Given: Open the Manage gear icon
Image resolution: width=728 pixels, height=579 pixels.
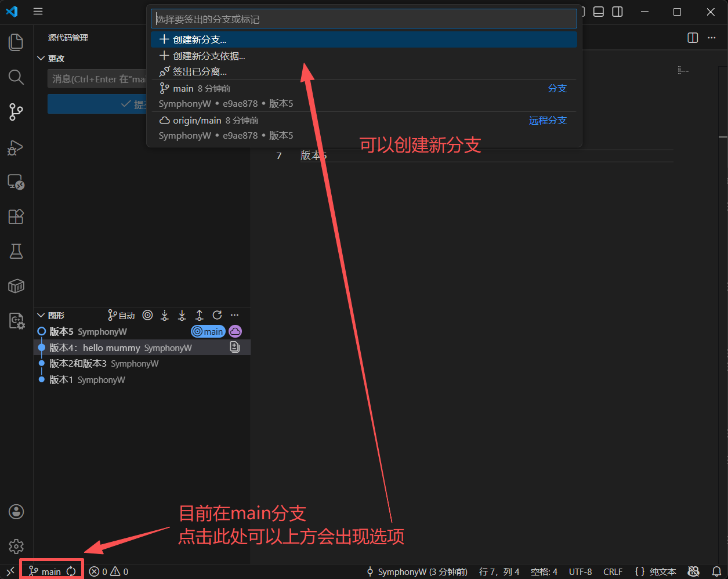Looking at the screenshot, I should (x=16, y=546).
